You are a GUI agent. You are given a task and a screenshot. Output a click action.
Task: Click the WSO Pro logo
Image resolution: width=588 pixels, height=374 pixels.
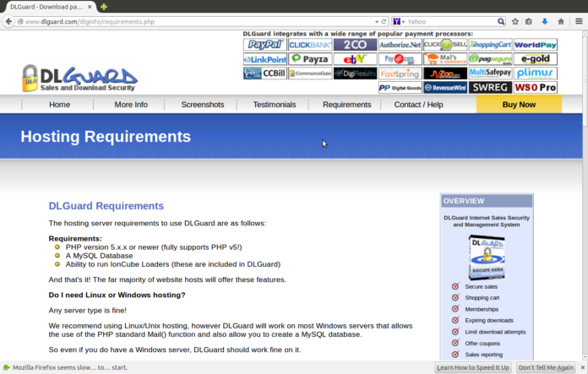point(536,87)
